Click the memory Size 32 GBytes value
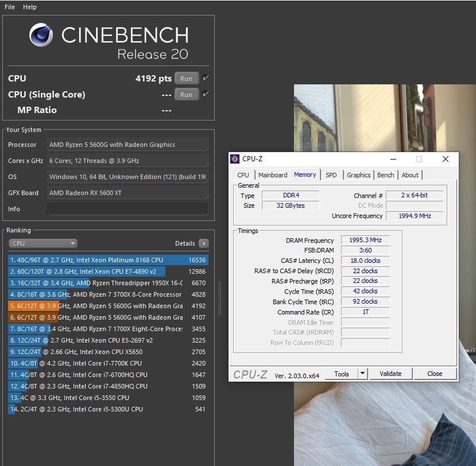 291,205
